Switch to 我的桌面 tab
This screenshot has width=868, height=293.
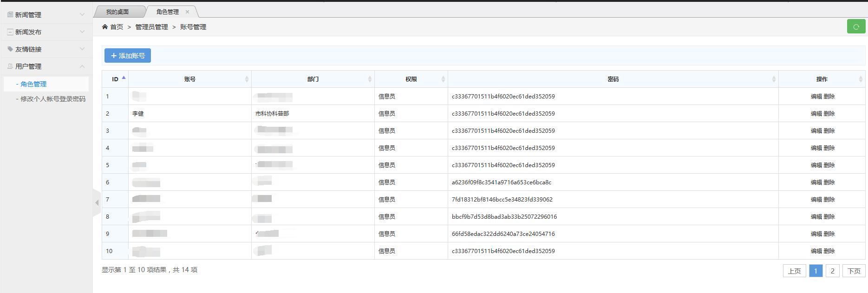point(117,12)
